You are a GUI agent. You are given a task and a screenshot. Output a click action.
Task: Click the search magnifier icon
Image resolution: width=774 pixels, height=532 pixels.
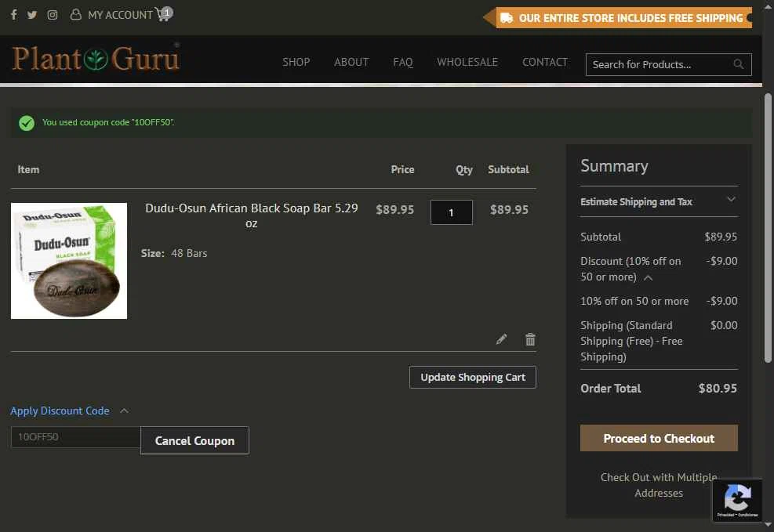point(738,64)
